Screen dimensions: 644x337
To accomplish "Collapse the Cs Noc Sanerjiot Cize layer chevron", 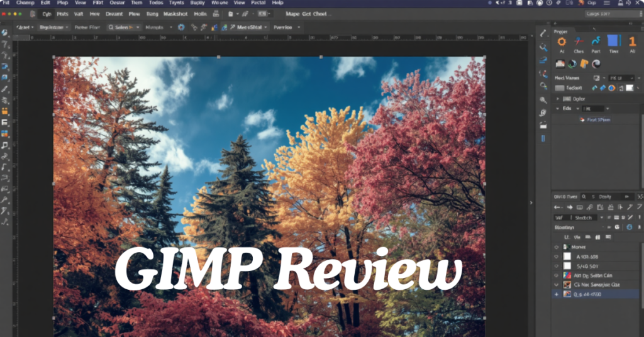I will coord(557,285).
